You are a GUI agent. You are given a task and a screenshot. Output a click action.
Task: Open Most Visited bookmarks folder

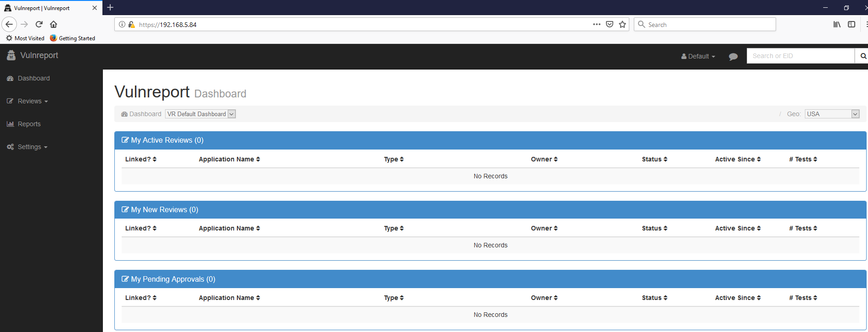(x=25, y=38)
